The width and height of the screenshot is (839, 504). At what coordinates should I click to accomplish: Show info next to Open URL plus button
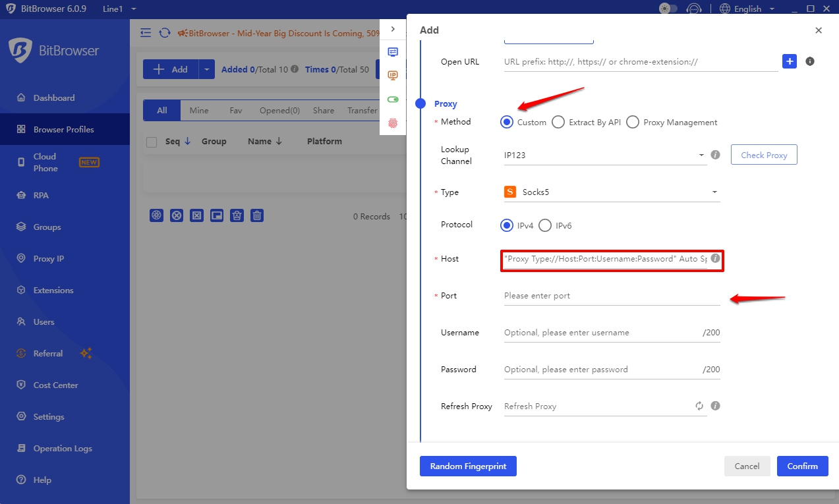(x=810, y=61)
